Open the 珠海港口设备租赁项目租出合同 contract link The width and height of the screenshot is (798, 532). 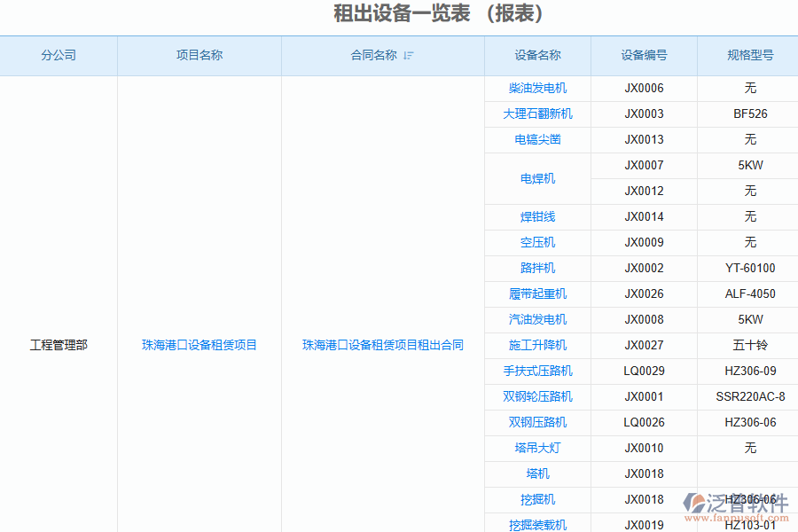[383, 345]
